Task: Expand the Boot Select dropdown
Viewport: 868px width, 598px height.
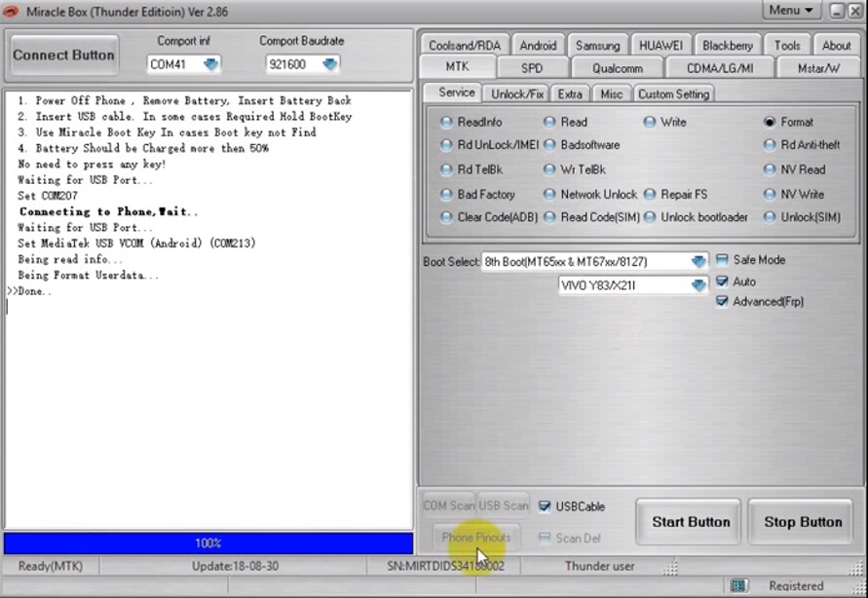Action: [698, 261]
